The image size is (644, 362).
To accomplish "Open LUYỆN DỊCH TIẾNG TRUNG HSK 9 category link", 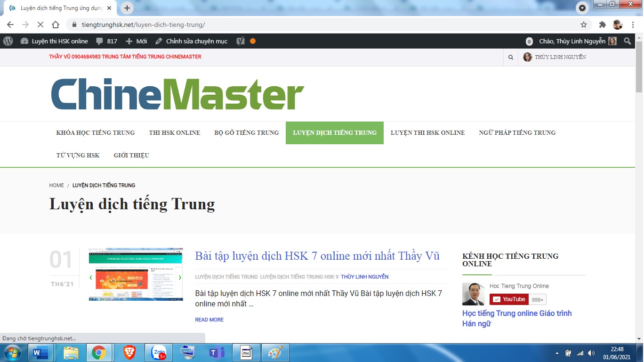I will [299, 277].
